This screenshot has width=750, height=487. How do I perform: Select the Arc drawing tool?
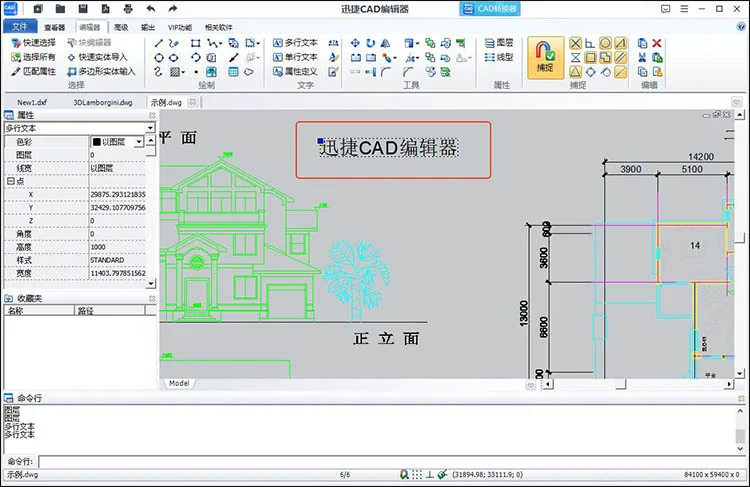[196, 58]
